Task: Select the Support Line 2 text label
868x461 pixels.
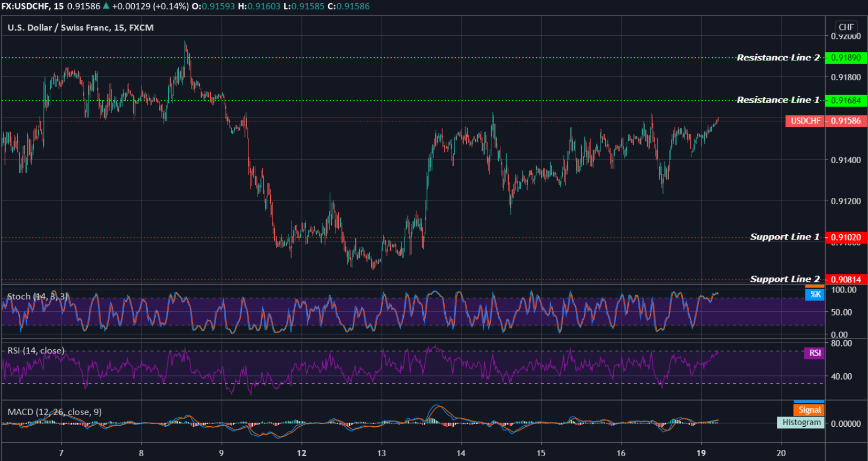Action: pos(785,279)
